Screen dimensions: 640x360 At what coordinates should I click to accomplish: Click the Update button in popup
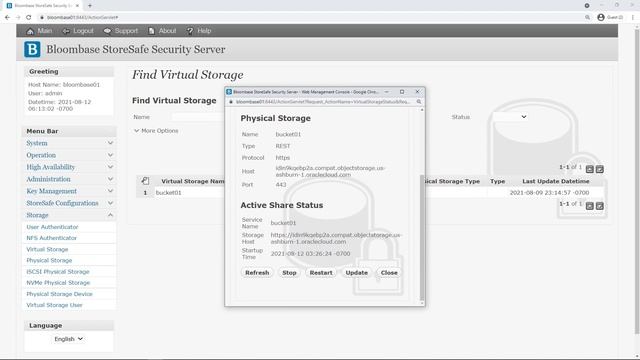pos(357,273)
